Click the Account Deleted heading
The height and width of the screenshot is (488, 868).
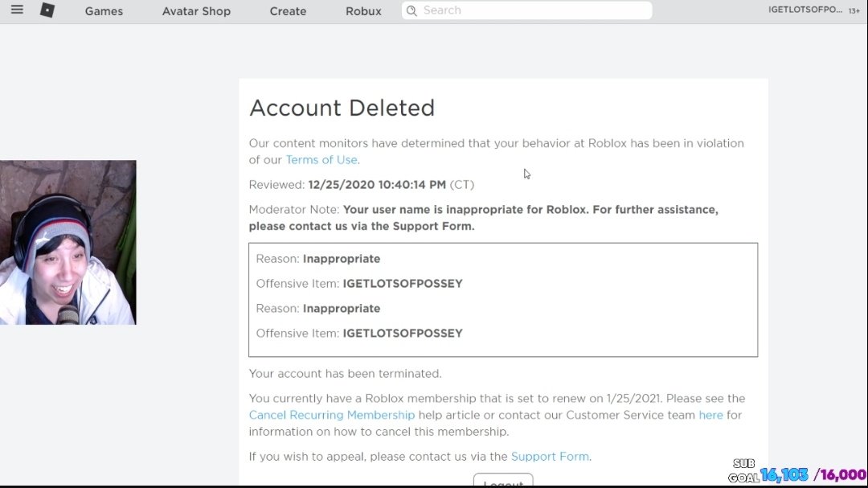[342, 108]
